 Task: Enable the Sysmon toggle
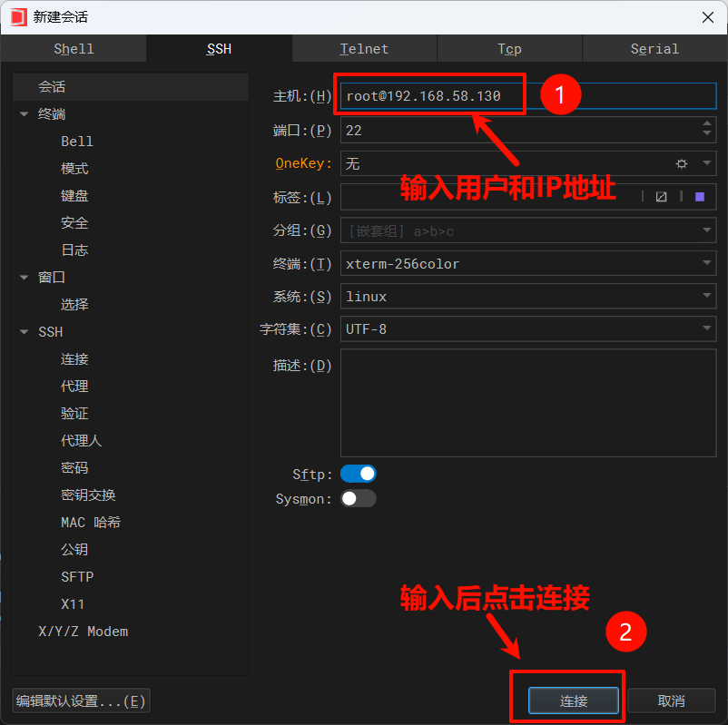358,498
